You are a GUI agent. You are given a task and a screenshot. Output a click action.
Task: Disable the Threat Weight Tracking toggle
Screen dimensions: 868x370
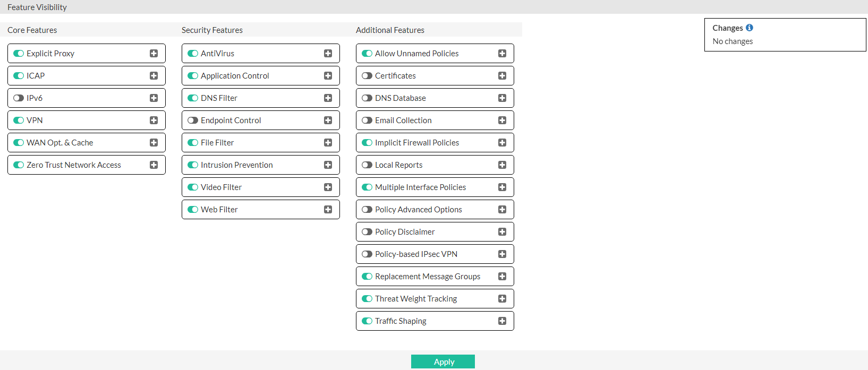(x=367, y=298)
